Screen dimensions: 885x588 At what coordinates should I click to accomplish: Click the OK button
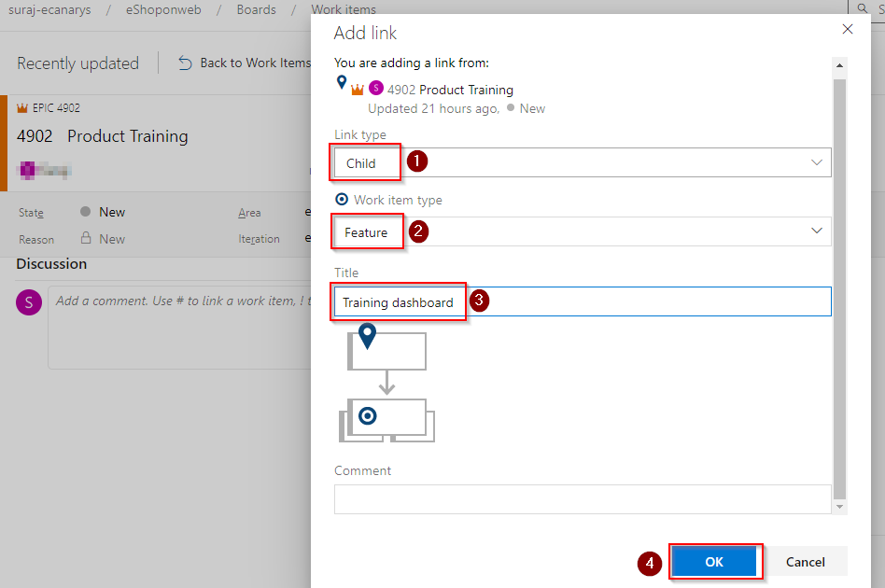click(714, 562)
